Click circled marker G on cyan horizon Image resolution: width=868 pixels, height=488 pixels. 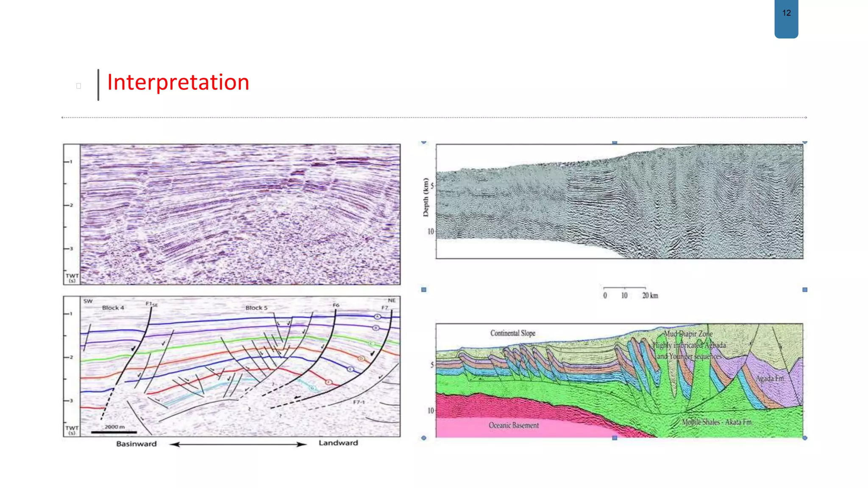(313, 388)
